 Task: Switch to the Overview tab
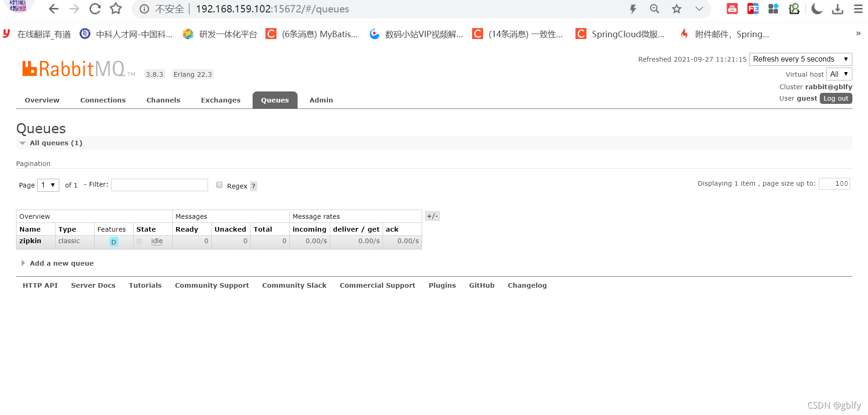pos(42,100)
